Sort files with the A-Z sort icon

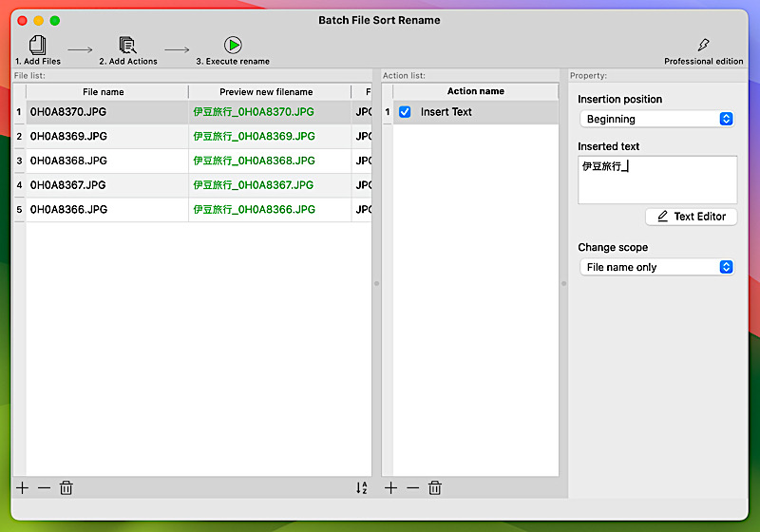pyautogui.click(x=361, y=487)
